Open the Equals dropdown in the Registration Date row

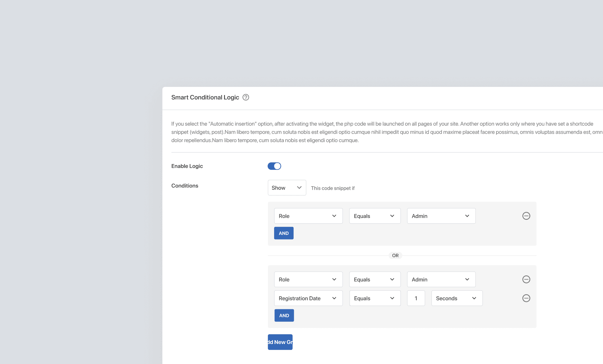pyautogui.click(x=375, y=298)
